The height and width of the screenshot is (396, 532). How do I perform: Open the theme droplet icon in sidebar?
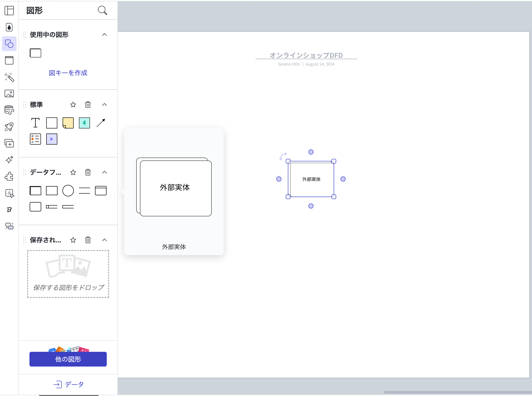click(9, 27)
